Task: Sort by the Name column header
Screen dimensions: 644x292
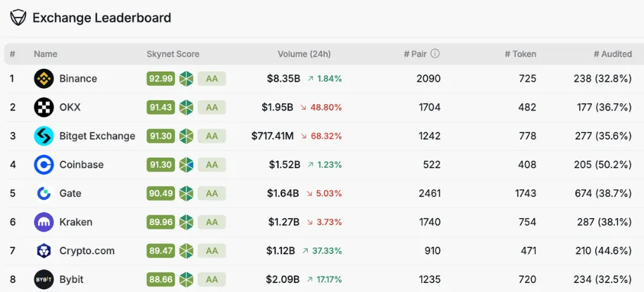Action: point(46,53)
